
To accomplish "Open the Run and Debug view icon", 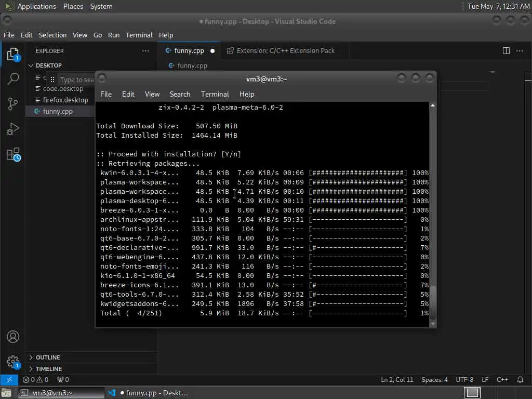I will (x=13, y=129).
